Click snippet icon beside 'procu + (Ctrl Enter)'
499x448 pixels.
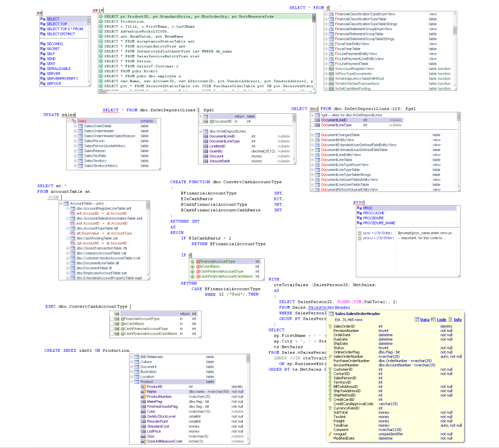click(x=360, y=238)
